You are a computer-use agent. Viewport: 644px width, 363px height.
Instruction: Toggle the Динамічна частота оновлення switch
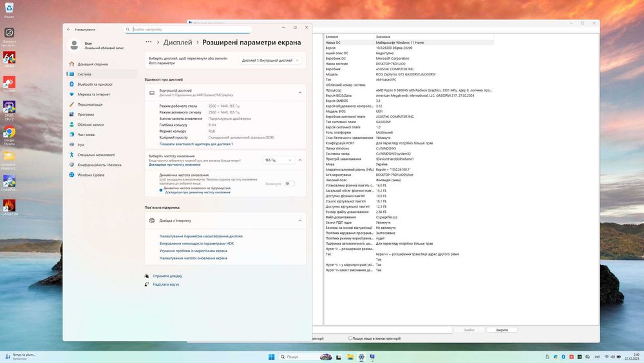(290, 183)
